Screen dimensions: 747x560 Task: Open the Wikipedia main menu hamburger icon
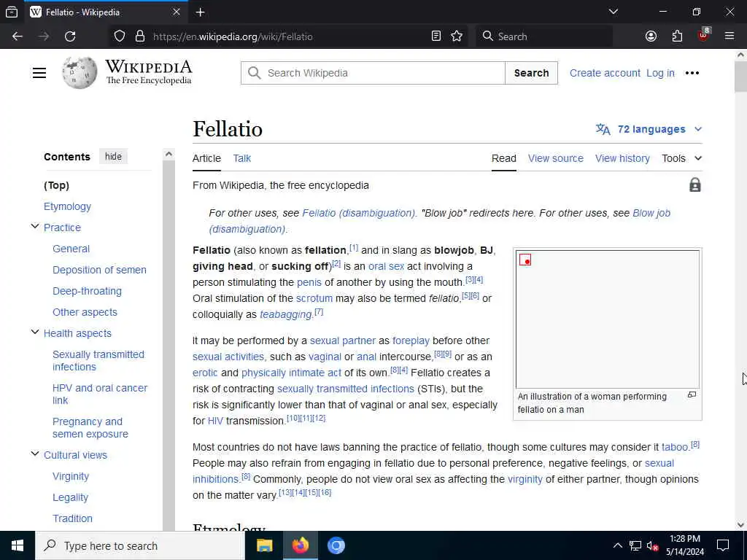[x=39, y=73]
